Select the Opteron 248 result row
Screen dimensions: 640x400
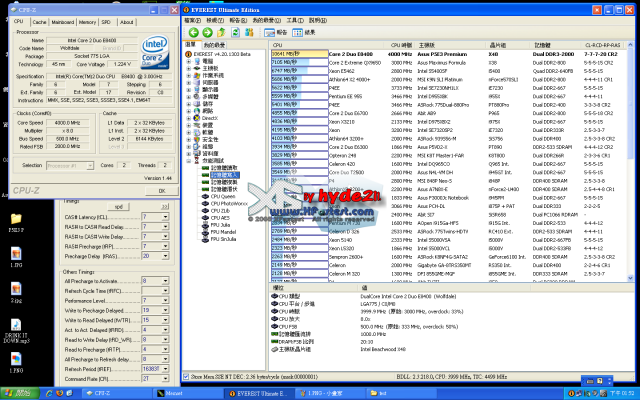pos(448,156)
